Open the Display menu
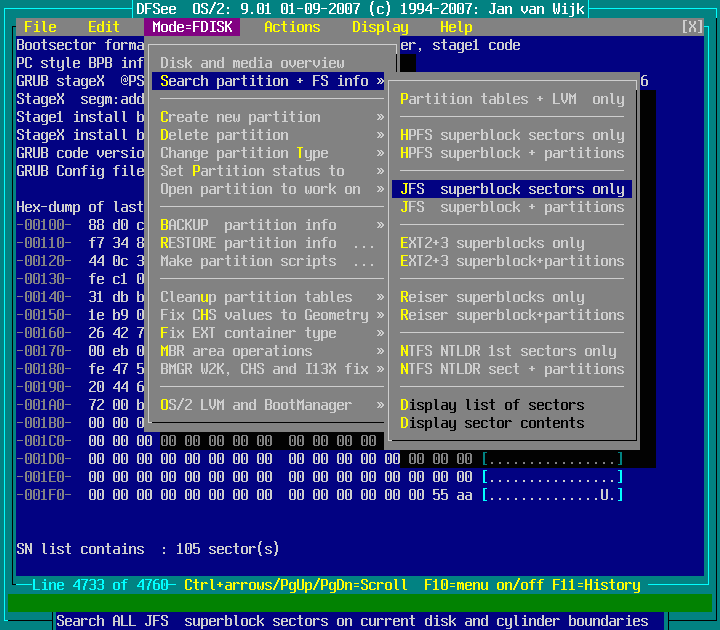The height and width of the screenshot is (630, 720). point(380,27)
